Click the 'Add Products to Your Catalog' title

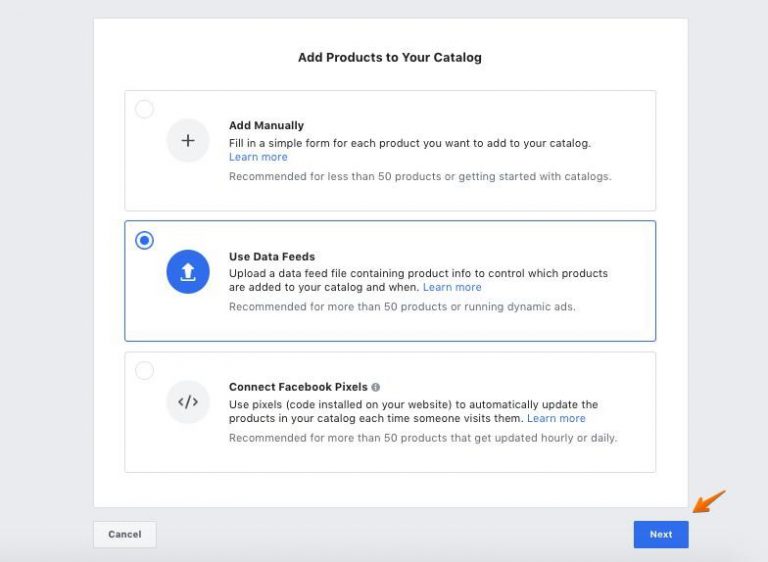tap(390, 57)
